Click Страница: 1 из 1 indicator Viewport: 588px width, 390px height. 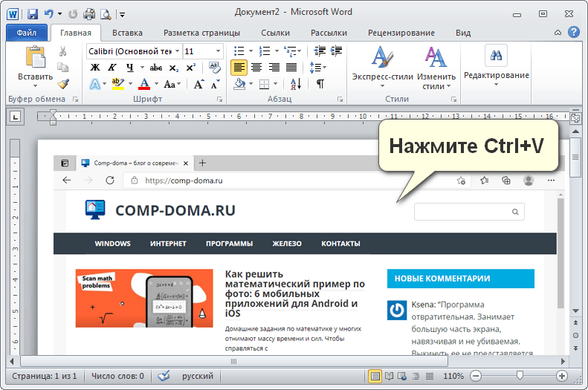45,376
